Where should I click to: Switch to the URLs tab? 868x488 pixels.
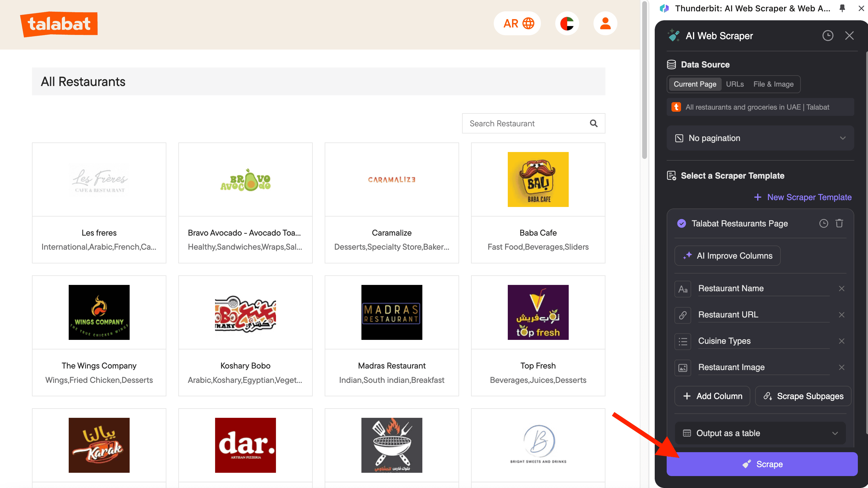coord(734,84)
